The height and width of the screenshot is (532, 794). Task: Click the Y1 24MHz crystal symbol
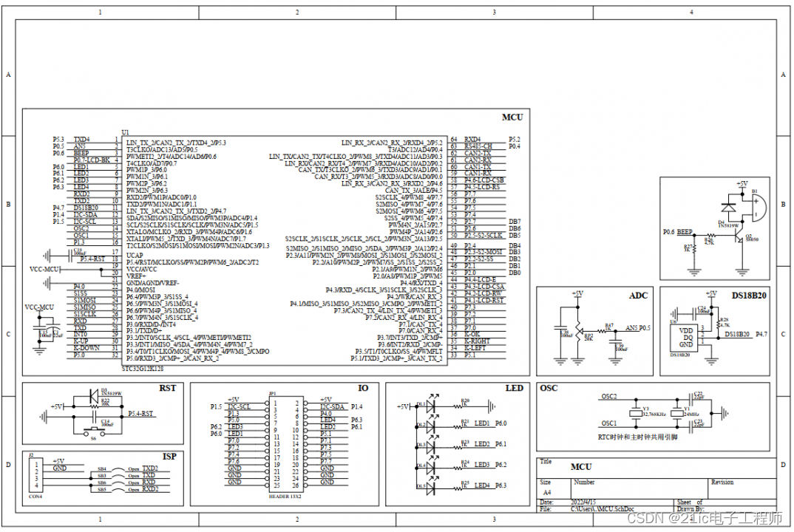tap(677, 412)
